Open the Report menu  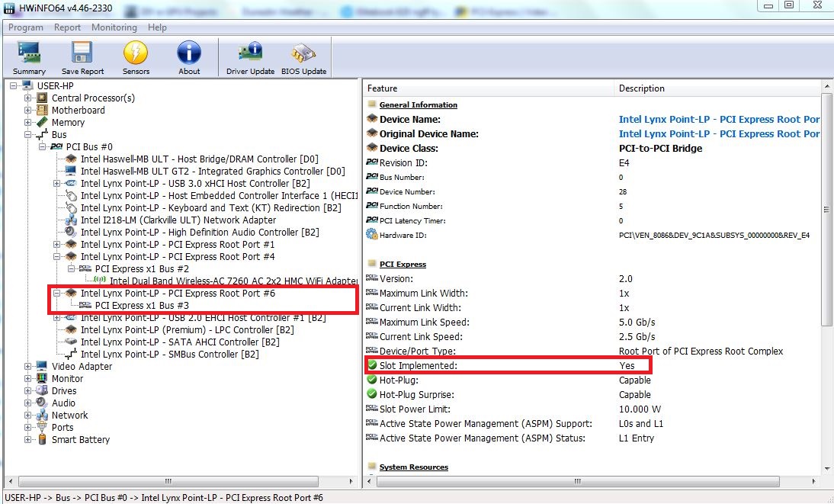(67, 27)
